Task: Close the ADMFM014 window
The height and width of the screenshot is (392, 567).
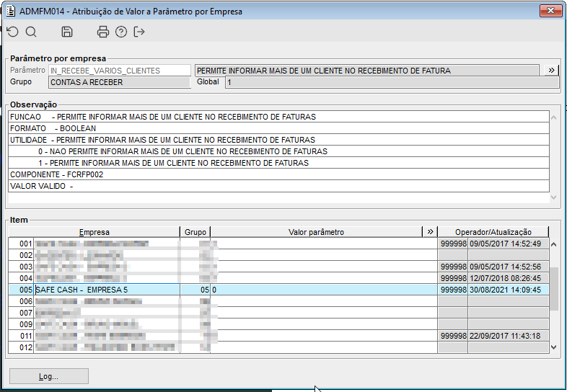Action: pyautogui.click(x=550, y=11)
